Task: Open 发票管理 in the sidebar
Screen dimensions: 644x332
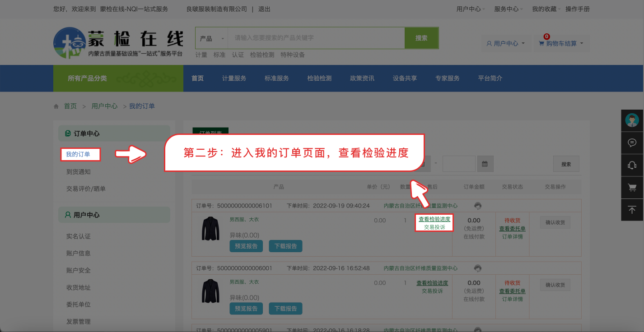Action: click(79, 322)
